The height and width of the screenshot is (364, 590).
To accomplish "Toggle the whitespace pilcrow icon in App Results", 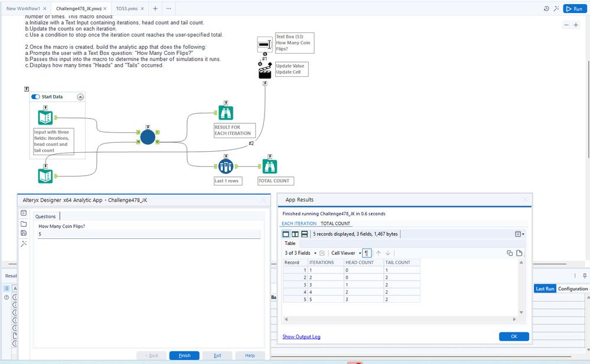I will (x=367, y=253).
